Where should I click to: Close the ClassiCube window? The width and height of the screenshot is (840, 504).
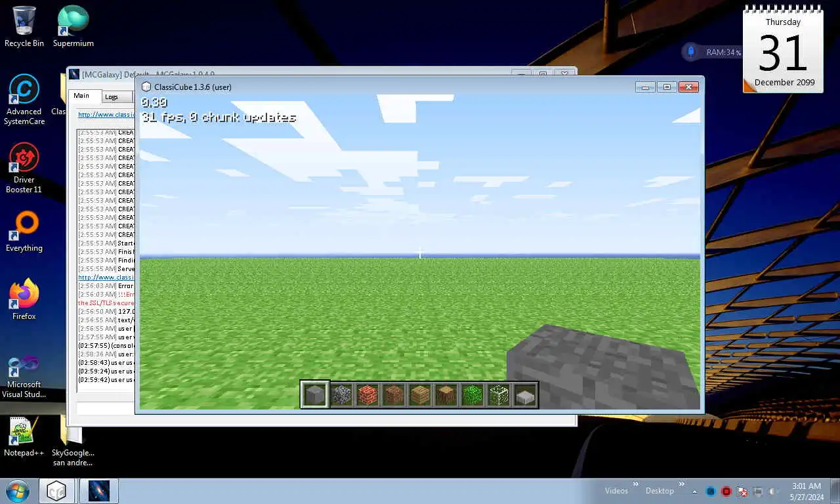pos(688,87)
